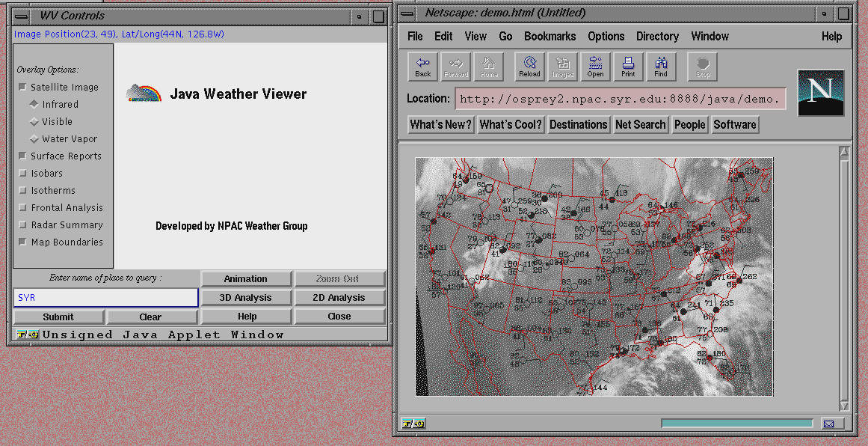
Task: Click the scrollbar down arrow in Netscape
Action: (x=843, y=406)
